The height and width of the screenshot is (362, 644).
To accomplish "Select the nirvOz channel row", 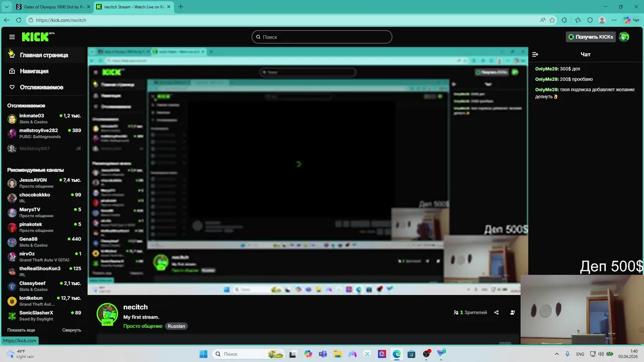I will (44, 256).
